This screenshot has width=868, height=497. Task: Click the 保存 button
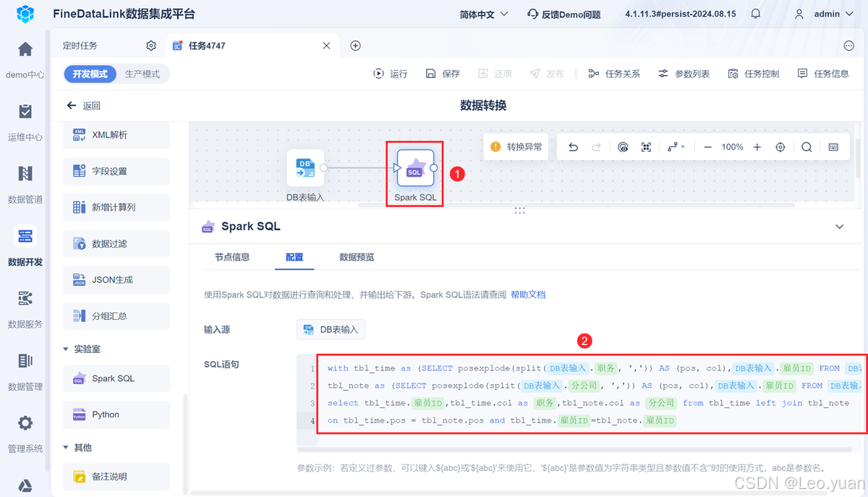tap(443, 74)
